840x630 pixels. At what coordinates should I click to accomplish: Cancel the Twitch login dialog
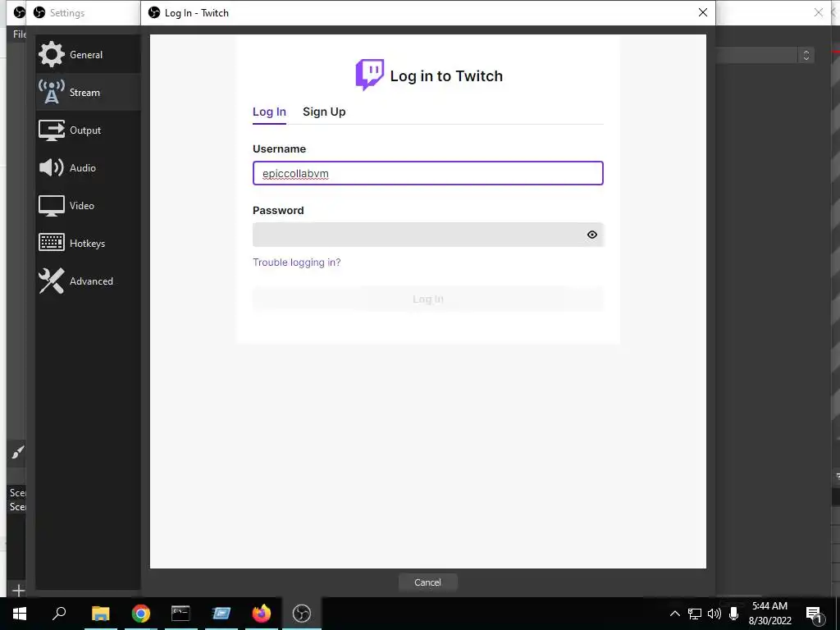[x=427, y=582]
